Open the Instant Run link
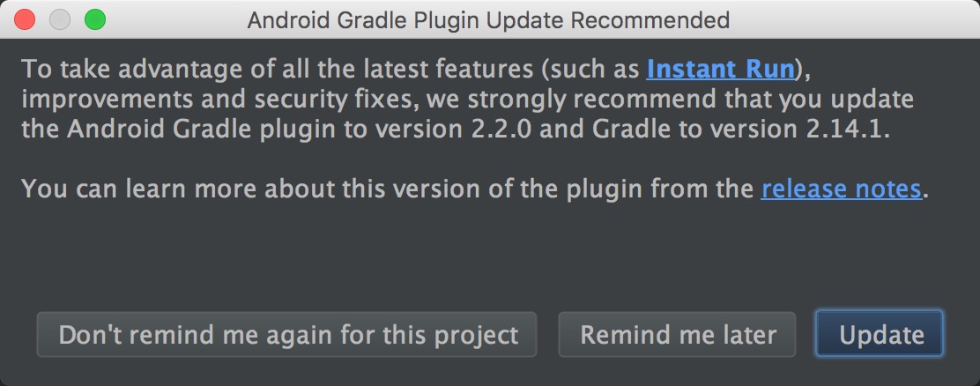Viewport: 980px width, 386px height. [x=721, y=69]
